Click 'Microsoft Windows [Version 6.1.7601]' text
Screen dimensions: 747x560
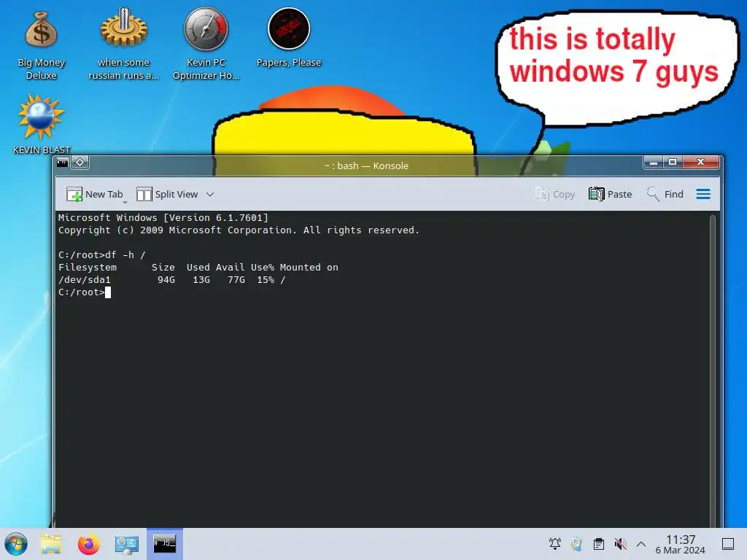(x=163, y=218)
